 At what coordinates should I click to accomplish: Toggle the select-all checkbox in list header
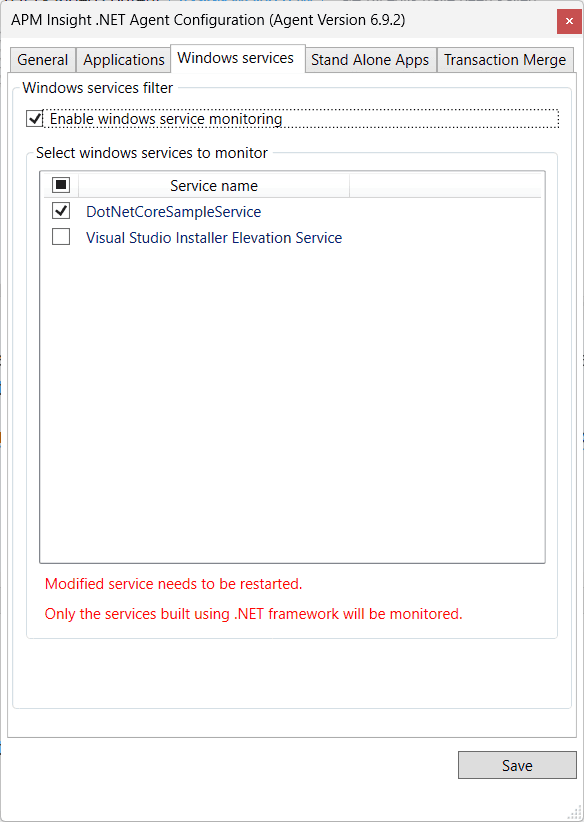pos(61,185)
